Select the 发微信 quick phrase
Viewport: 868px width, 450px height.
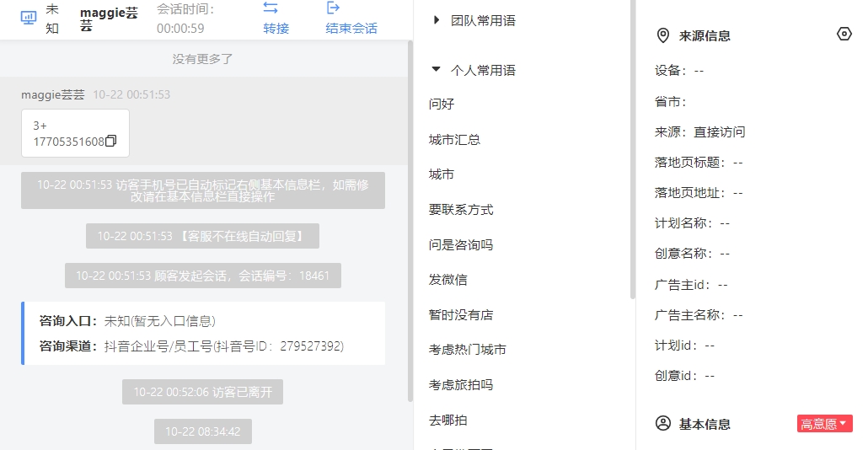(447, 280)
